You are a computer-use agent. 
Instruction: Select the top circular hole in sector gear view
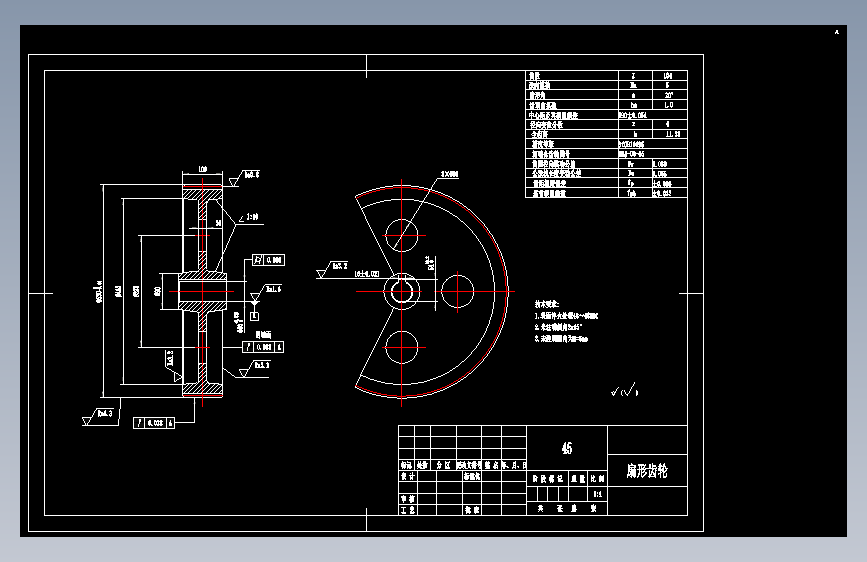[x=402, y=236]
